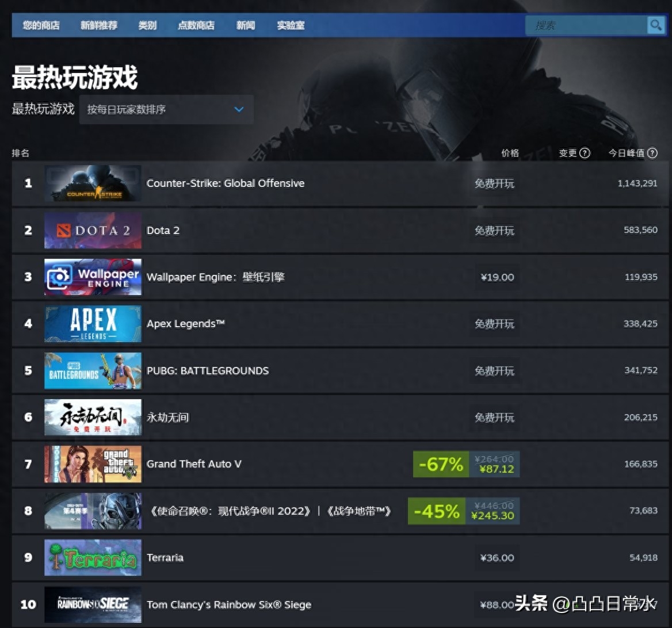
Task: Click the -67% discount badge
Action: pyautogui.click(x=441, y=464)
